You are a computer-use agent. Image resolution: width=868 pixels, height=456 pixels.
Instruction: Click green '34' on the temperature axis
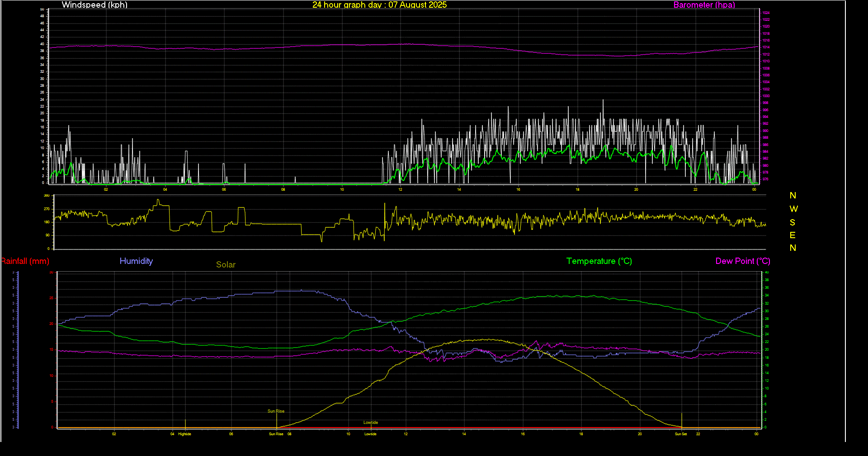[766, 295]
